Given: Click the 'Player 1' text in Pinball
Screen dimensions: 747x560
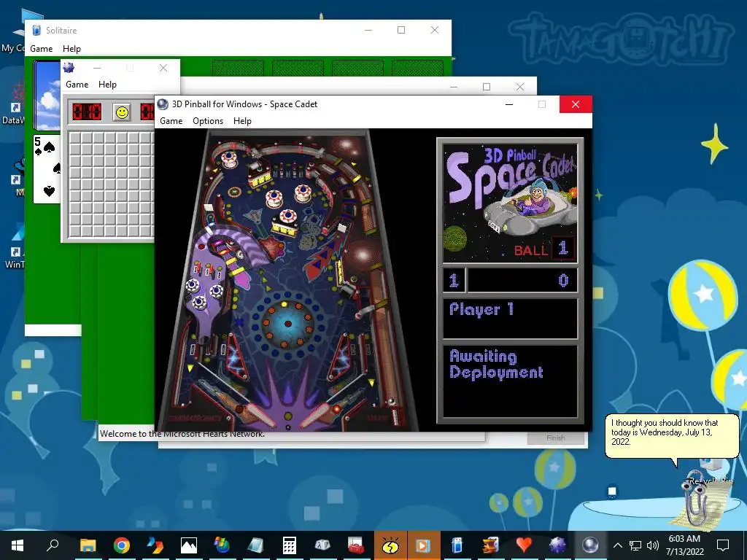Looking at the screenshot, I should [481, 309].
